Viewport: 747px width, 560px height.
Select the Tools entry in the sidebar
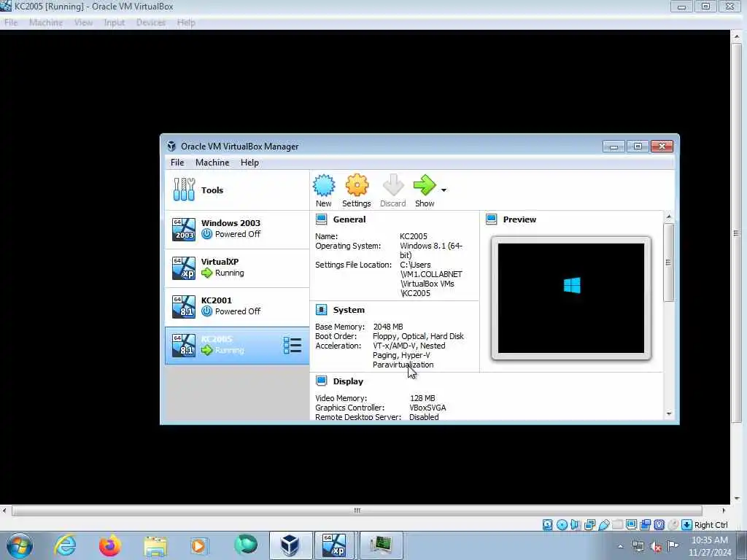(237, 190)
